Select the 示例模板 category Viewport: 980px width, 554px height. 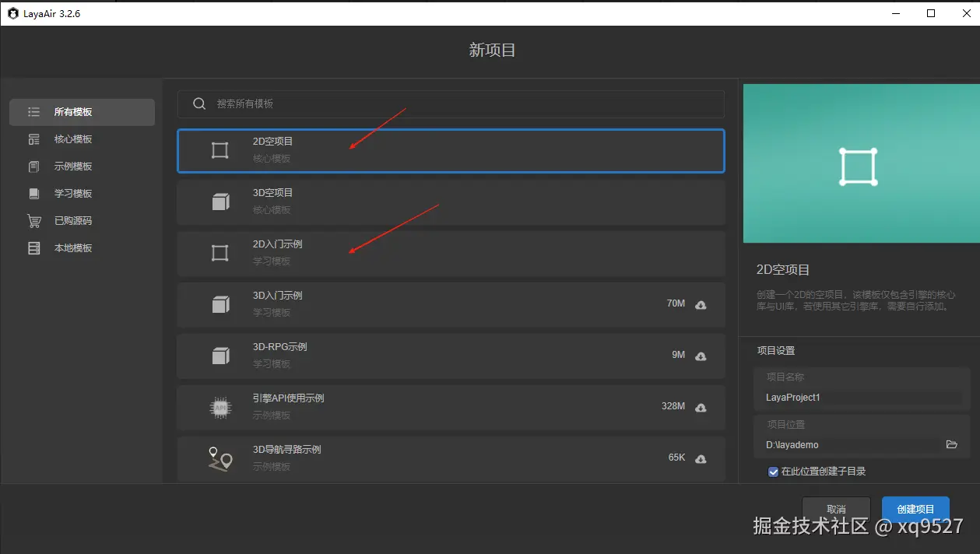point(82,167)
